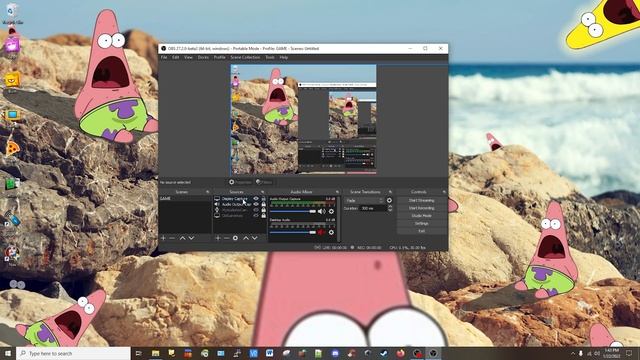Open the Tools menu
640x360 pixels.
tap(270, 58)
